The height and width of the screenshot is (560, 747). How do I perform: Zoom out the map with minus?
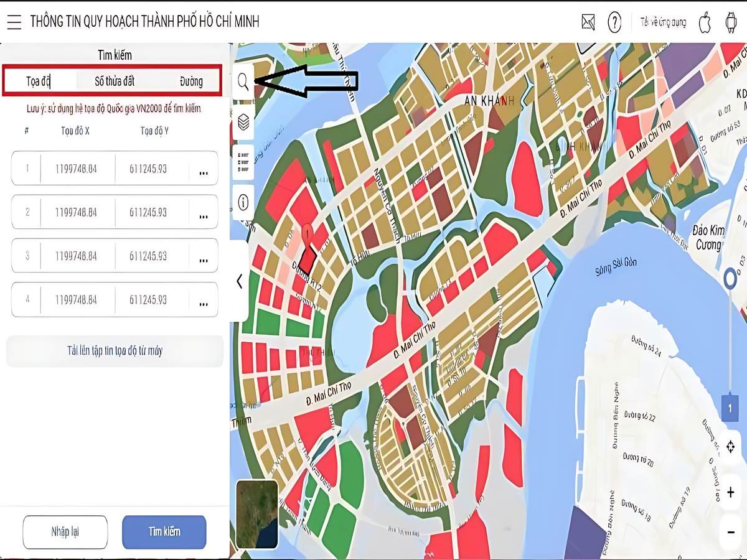click(731, 533)
